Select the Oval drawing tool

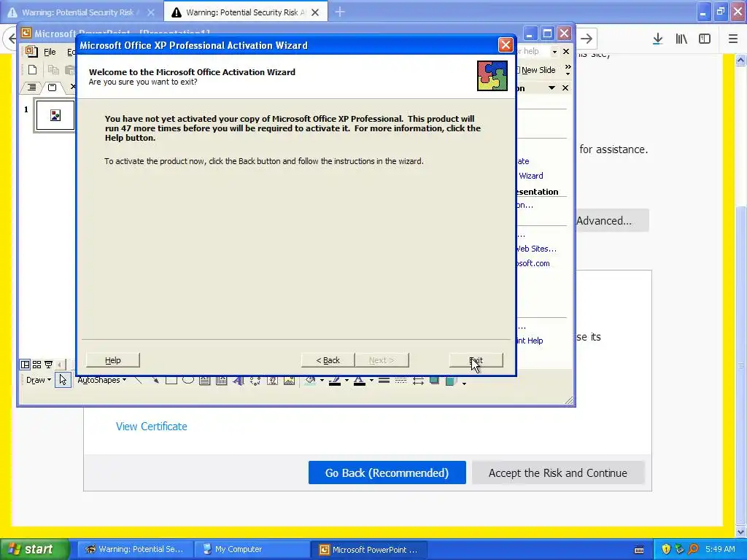click(188, 380)
